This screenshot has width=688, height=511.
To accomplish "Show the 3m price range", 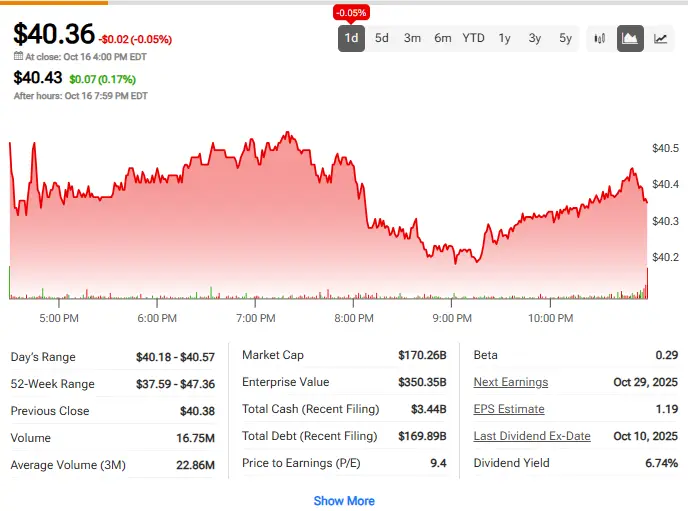I will pos(412,39).
